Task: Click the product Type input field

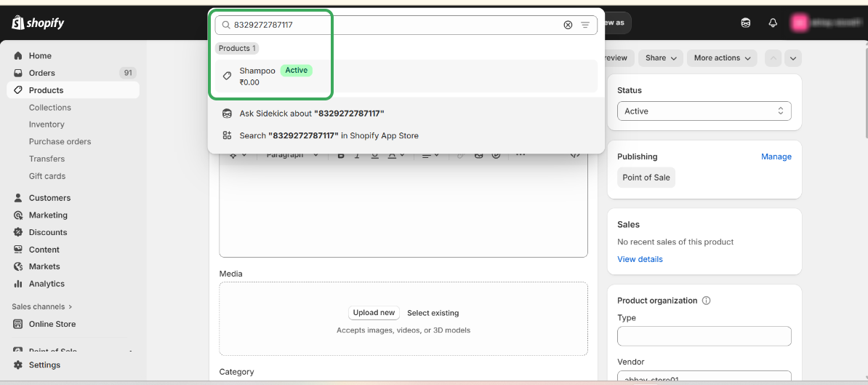Action: 704,336
